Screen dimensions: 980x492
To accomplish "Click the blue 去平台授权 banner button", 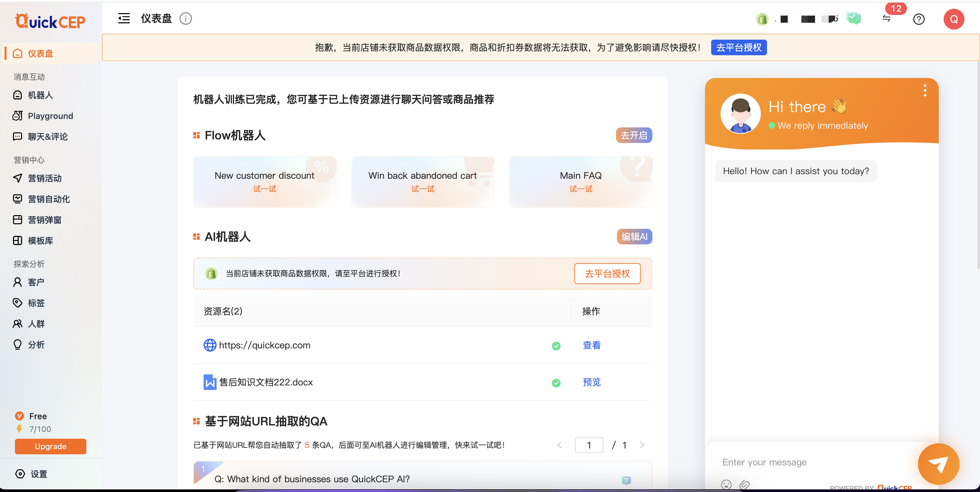I will point(738,47).
